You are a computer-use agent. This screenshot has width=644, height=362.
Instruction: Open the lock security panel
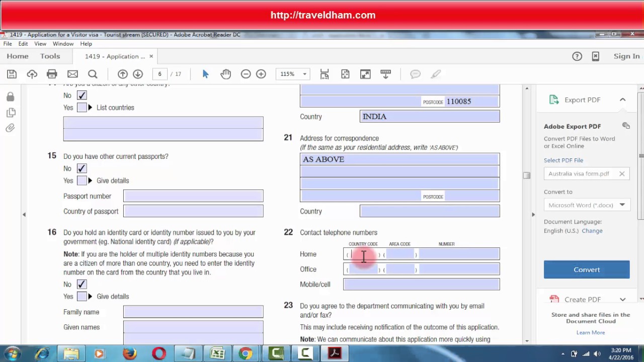(x=10, y=97)
